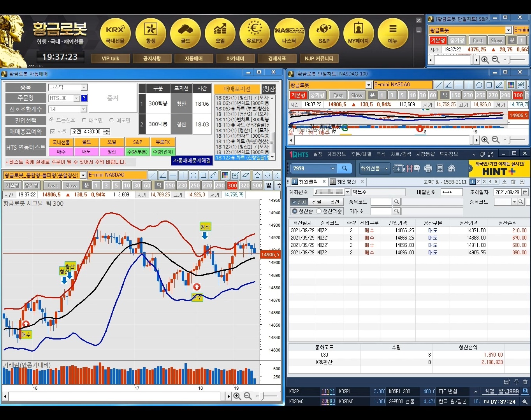Viewport: 531px width, 420px height.
Task: Click 자동매매문제해결 button
Action: click(x=192, y=160)
